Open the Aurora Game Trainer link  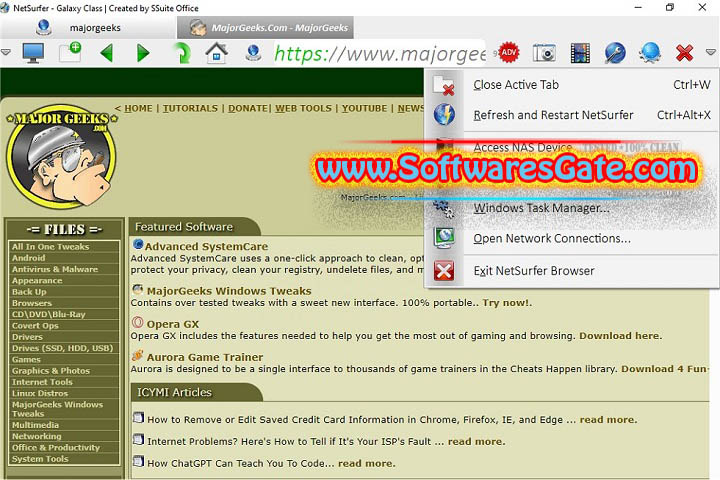(x=205, y=357)
